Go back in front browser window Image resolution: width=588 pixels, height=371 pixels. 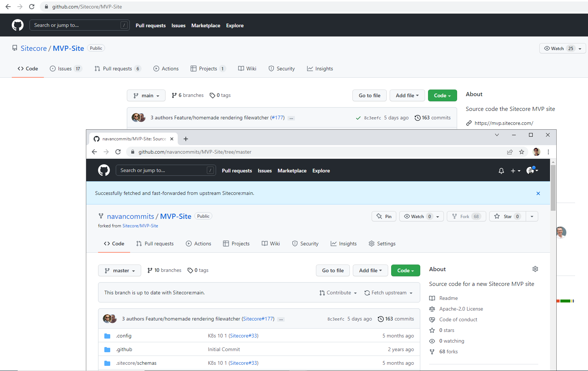(x=94, y=152)
